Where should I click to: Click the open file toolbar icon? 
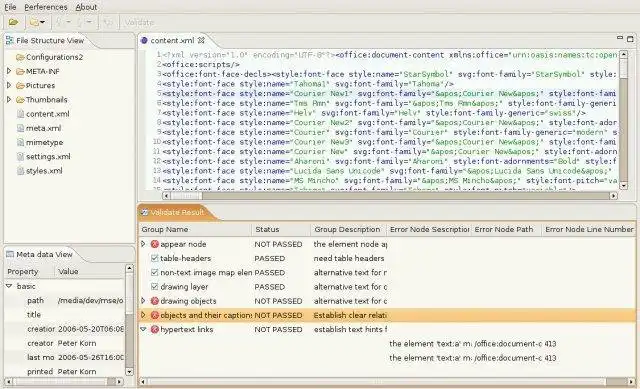click(x=13, y=22)
